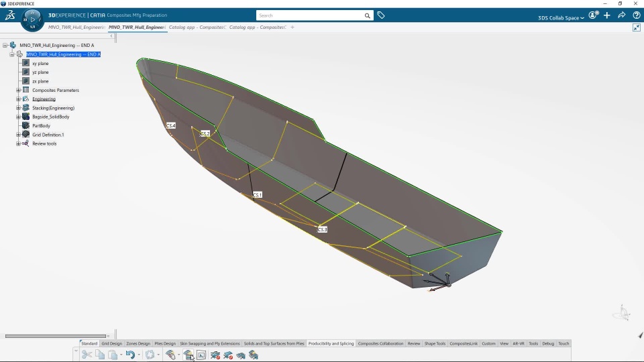This screenshot has width=644, height=362.
Task: Click the stacked plies icon in toolbar
Action: coord(241,355)
